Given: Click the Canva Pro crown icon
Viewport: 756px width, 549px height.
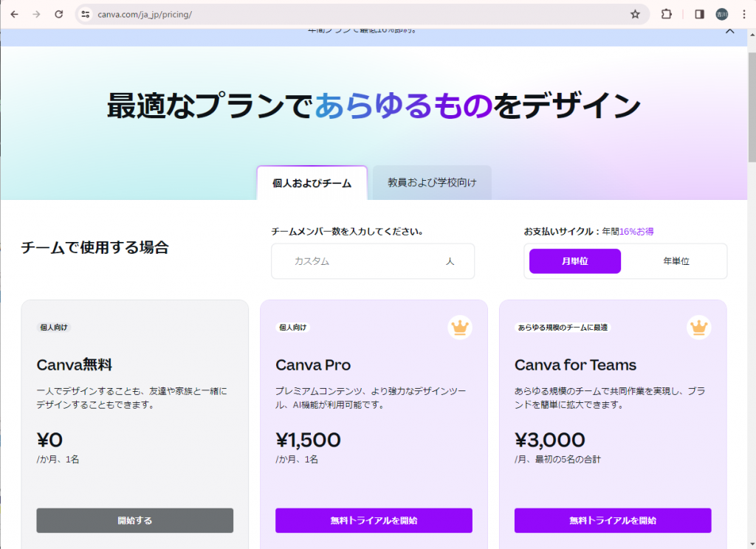Looking at the screenshot, I should [460, 328].
